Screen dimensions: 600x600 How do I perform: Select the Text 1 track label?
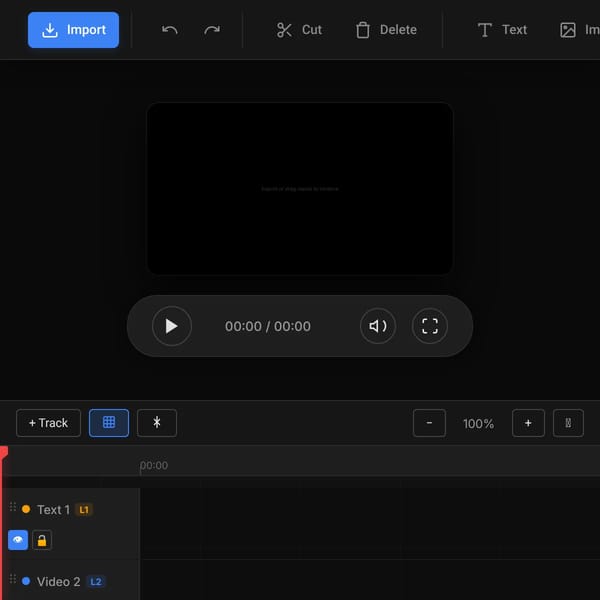(x=54, y=510)
